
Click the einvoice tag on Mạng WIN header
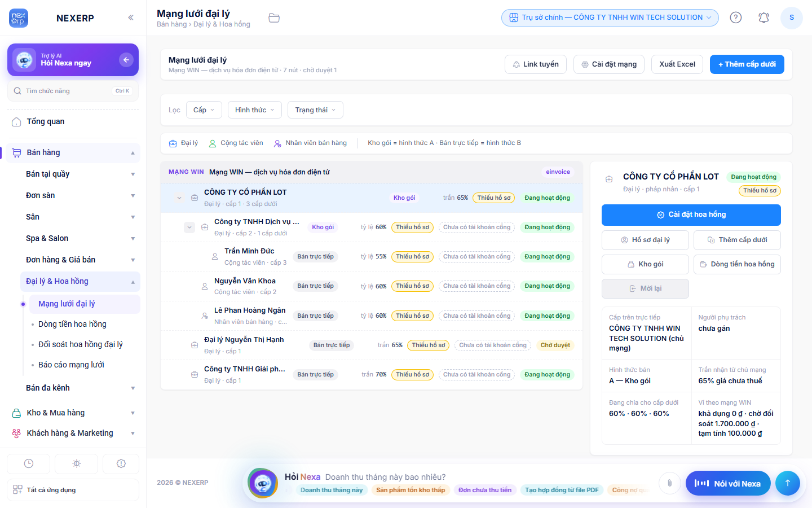(x=558, y=172)
